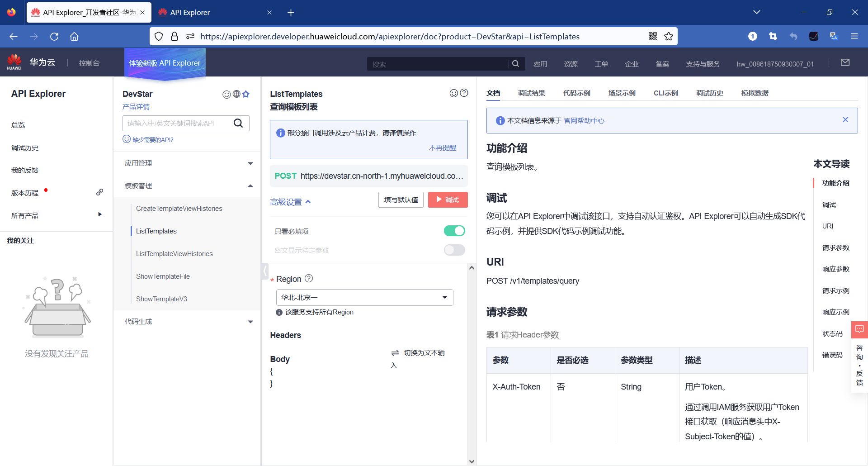The width and height of the screenshot is (868, 466).
Task: Click the Region help question mark icon
Action: pos(309,279)
